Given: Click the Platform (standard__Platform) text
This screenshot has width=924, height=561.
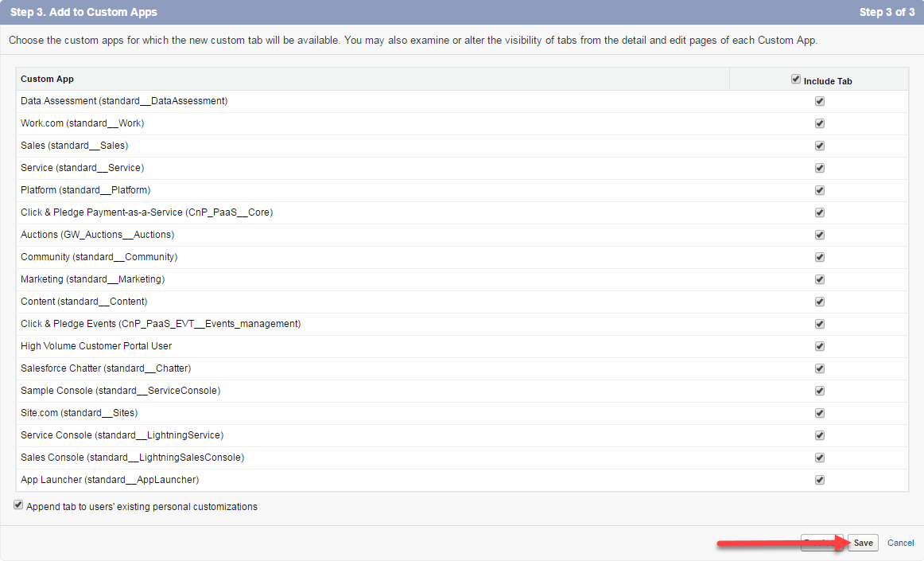Looking at the screenshot, I should pyautogui.click(x=85, y=190).
